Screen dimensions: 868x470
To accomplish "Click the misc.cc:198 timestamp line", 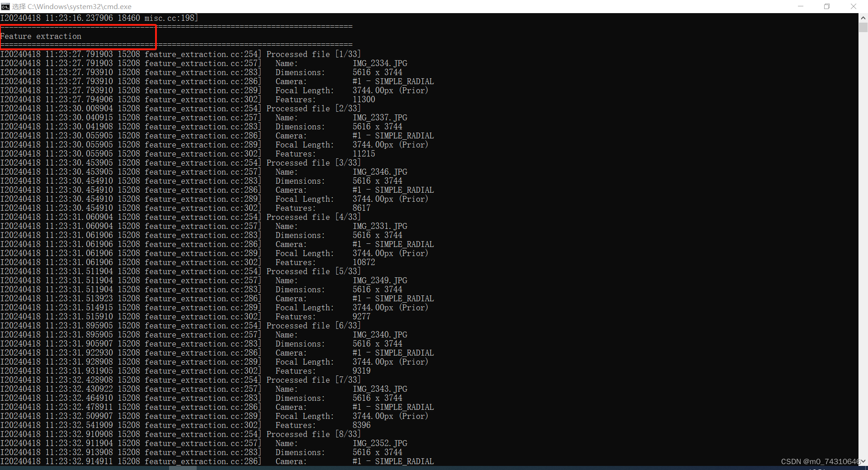I will 99,18.
